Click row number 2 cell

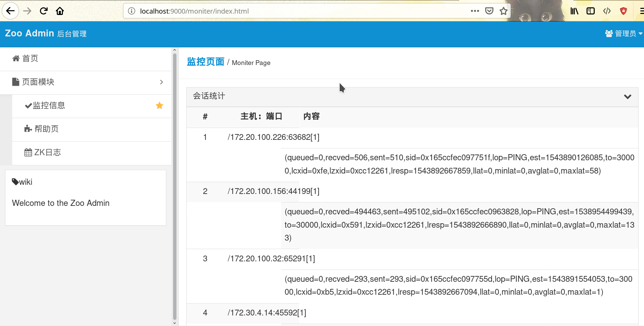coord(205,191)
